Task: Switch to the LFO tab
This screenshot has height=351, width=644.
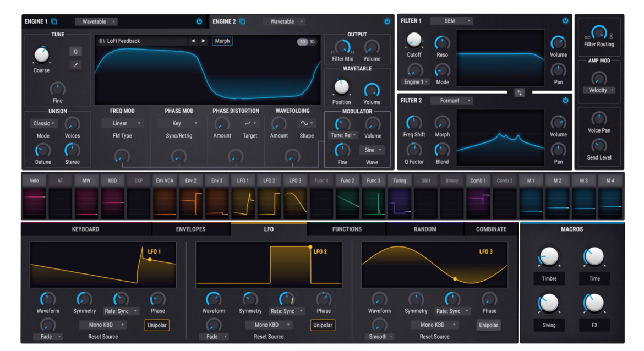Action: point(269,229)
